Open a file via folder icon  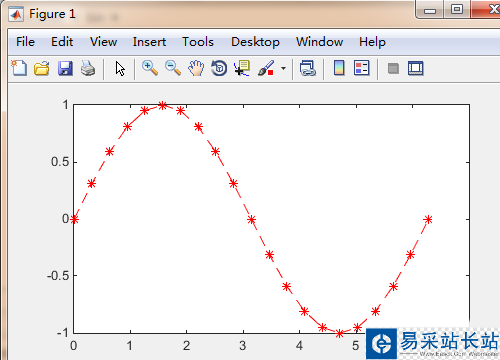point(42,68)
